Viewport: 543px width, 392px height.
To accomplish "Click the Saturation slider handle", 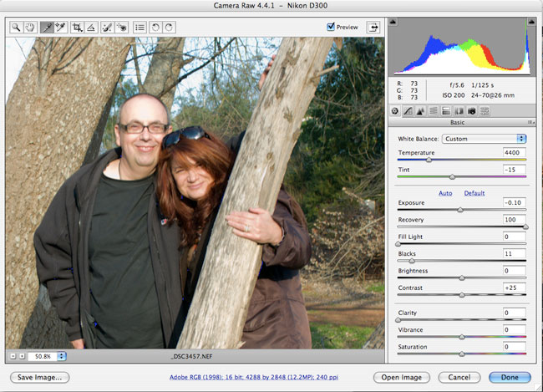I will [x=462, y=354].
